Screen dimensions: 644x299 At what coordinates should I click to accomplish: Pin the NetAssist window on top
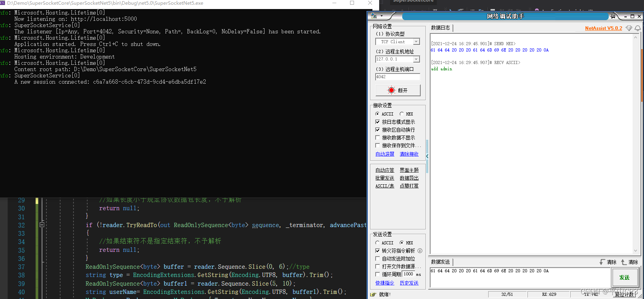pos(613,16)
